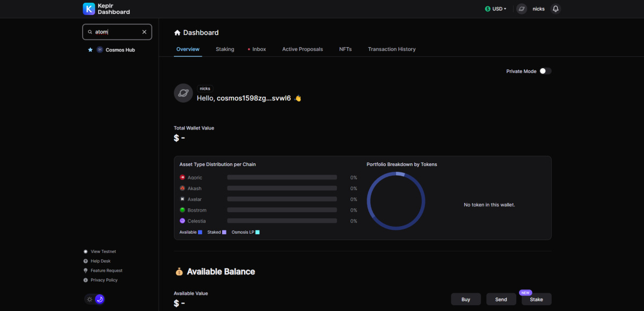
Task: Click into the chain search field
Action: pos(117,32)
